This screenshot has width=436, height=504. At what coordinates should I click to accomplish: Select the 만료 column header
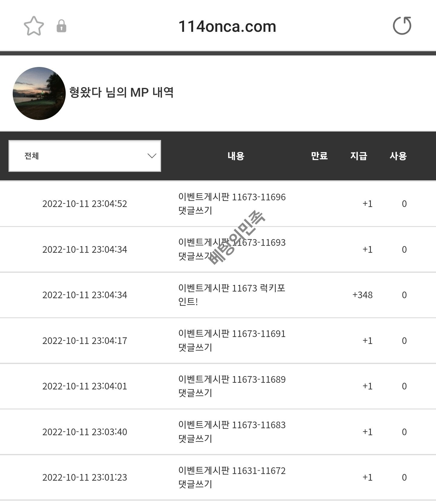(x=319, y=156)
